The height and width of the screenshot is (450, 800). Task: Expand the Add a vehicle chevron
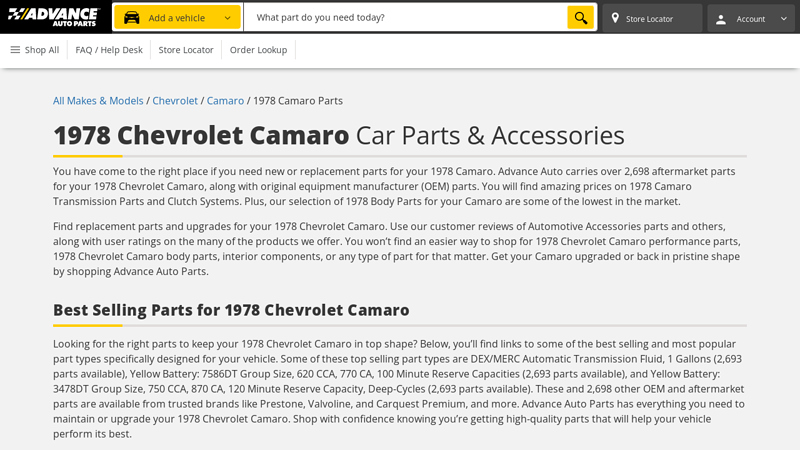[228, 18]
